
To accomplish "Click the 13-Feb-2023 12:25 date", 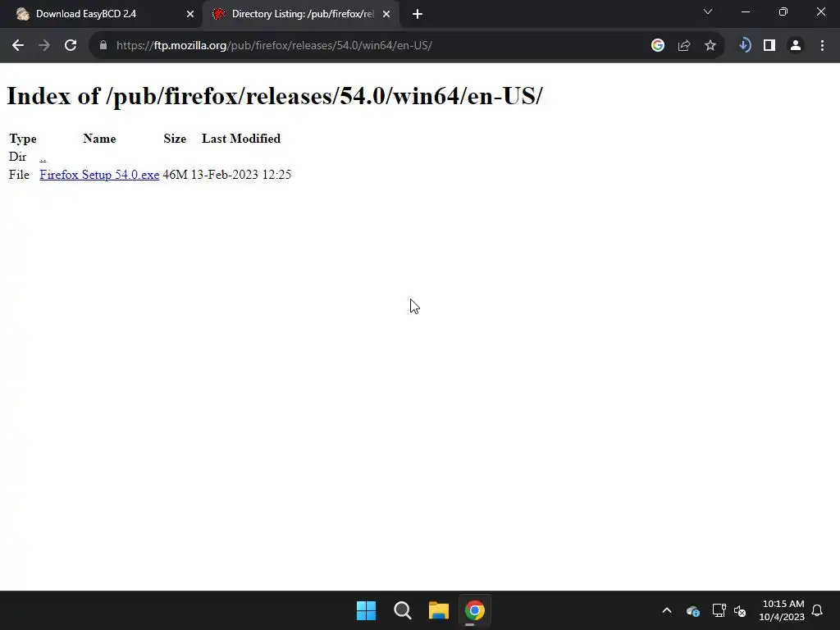I will click(241, 175).
